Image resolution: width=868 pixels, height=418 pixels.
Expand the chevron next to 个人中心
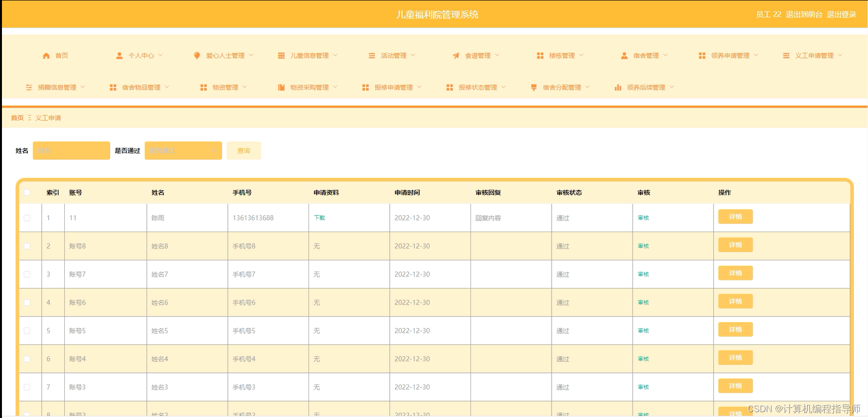click(x=161, y=55)
